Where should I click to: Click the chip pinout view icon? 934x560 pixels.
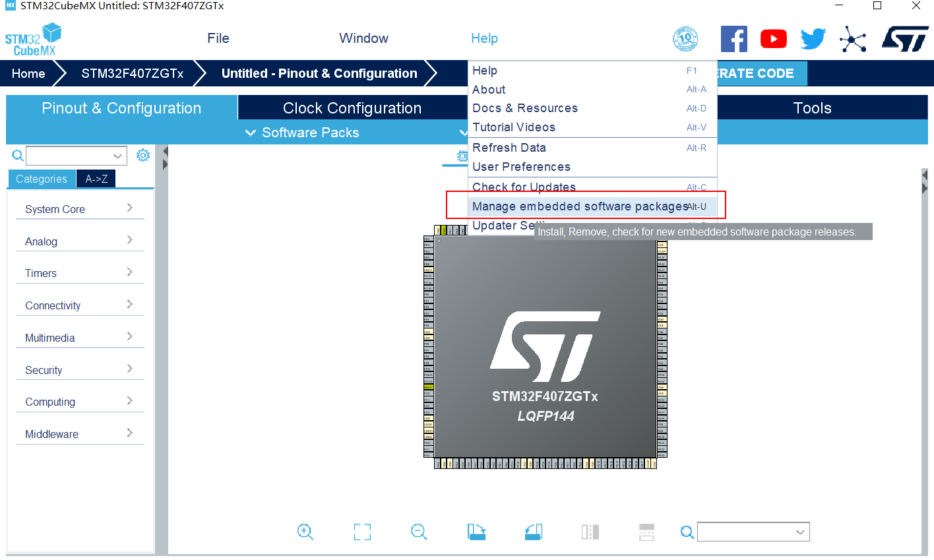462,156
